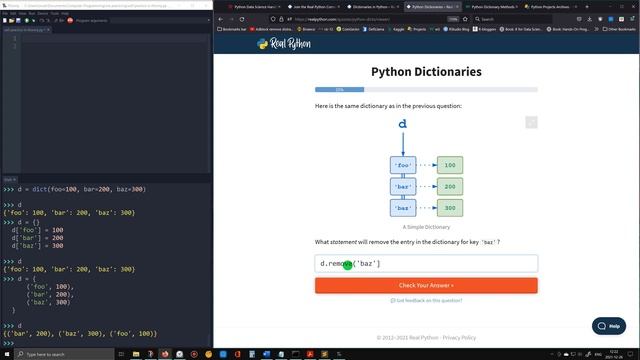640x360 pixels.
Task: Open File Explorer from taskbar
Action: tap(136, 354)
